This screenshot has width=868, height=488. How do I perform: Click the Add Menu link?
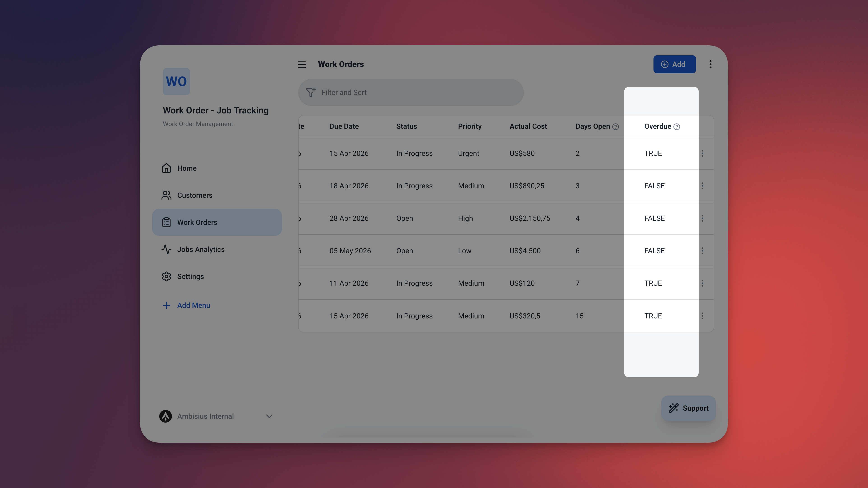coord(193,305)
